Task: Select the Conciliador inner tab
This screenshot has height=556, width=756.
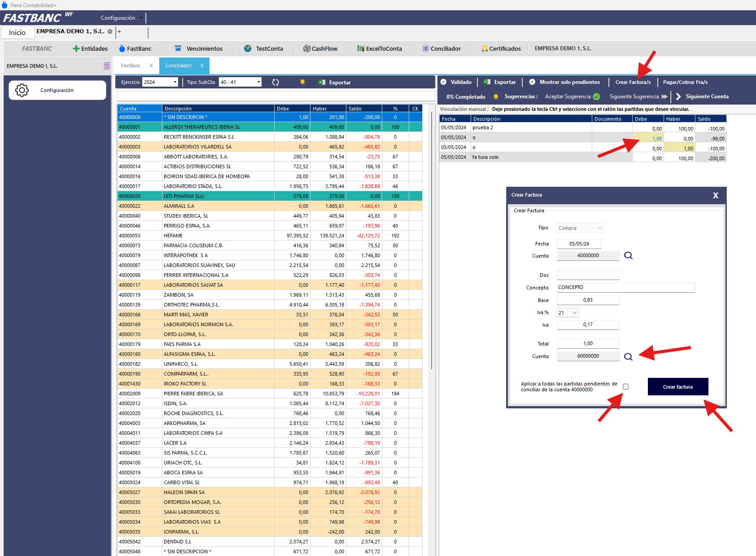Action: [x=179, y=66]
